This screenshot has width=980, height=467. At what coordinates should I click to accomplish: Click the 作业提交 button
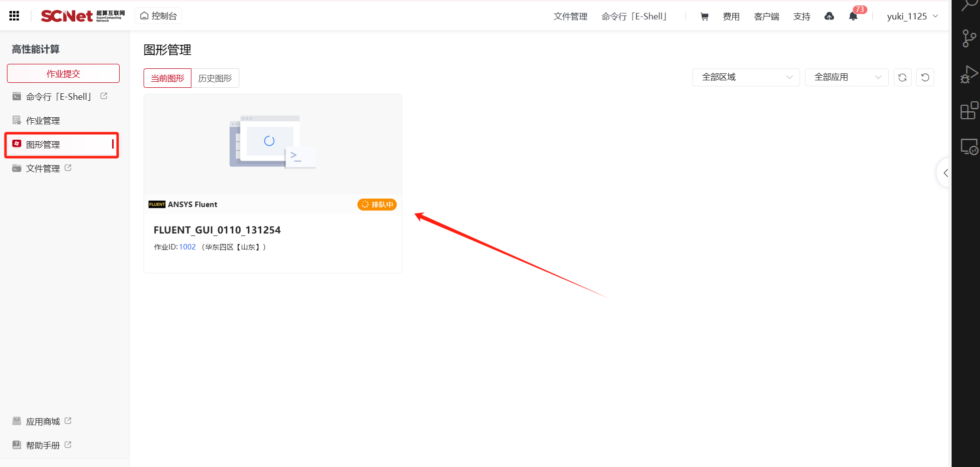[63, 73]
